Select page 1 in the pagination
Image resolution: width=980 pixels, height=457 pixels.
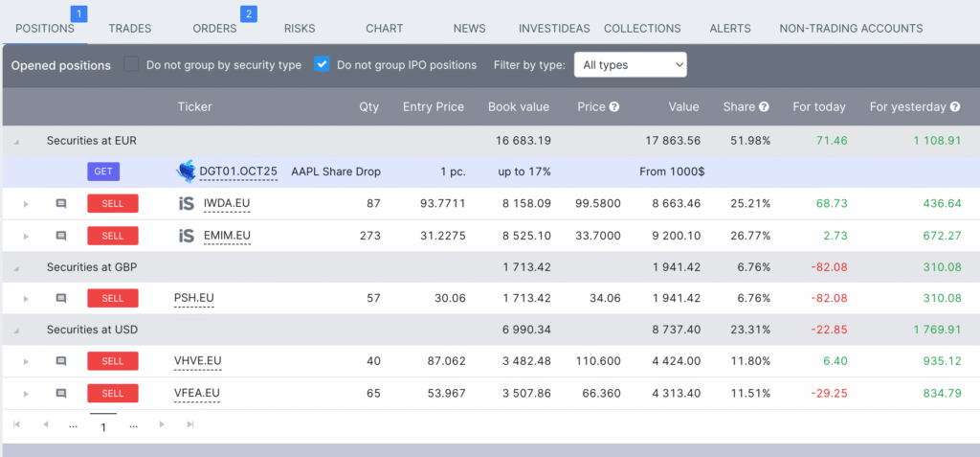103,426
